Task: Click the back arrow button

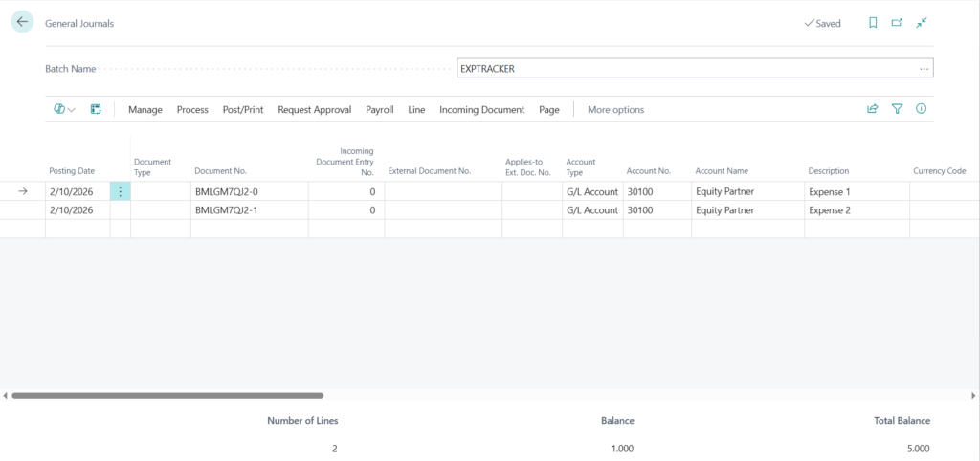Action: tap(23, 22)
